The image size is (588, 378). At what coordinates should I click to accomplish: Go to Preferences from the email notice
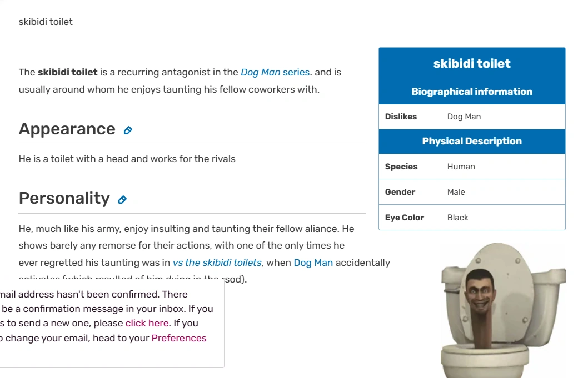178,338
